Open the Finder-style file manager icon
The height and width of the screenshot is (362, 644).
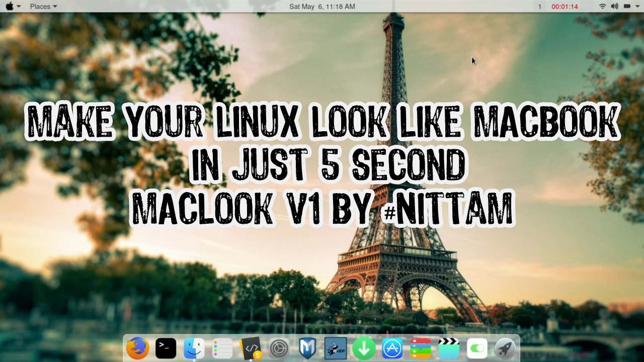pos(194,347)
